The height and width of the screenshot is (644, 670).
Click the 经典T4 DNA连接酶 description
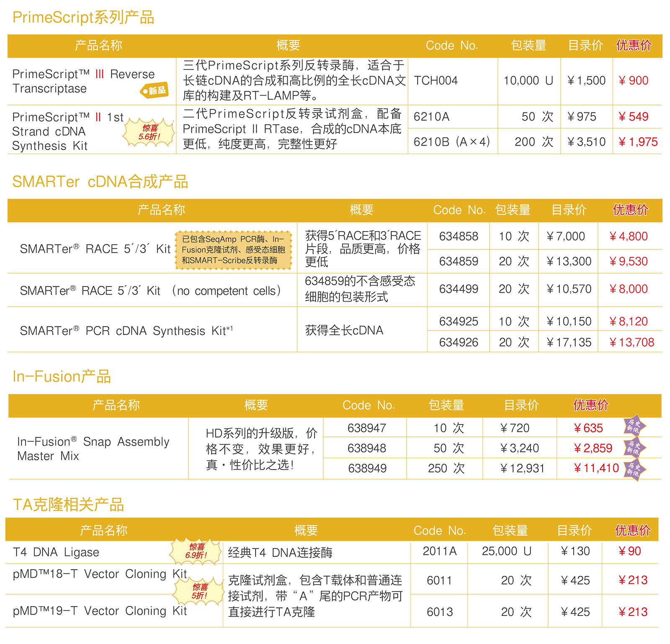click(280, 552)
